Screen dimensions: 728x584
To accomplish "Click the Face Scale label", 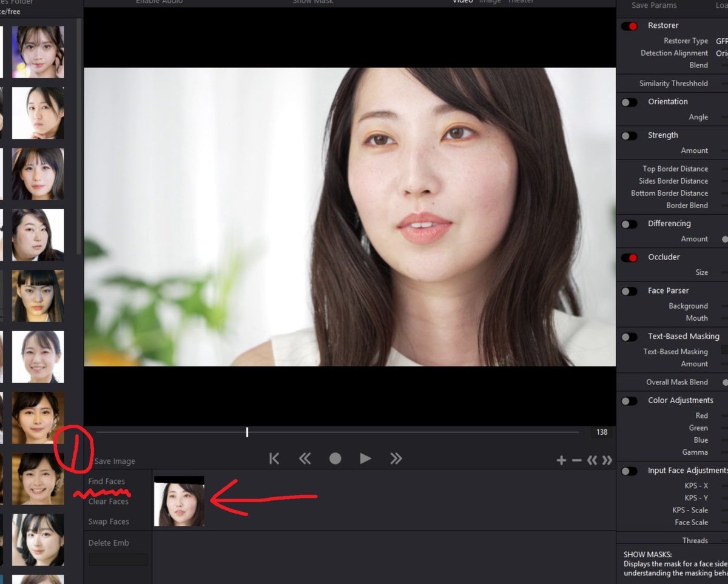I will click(x=691, y=522).
